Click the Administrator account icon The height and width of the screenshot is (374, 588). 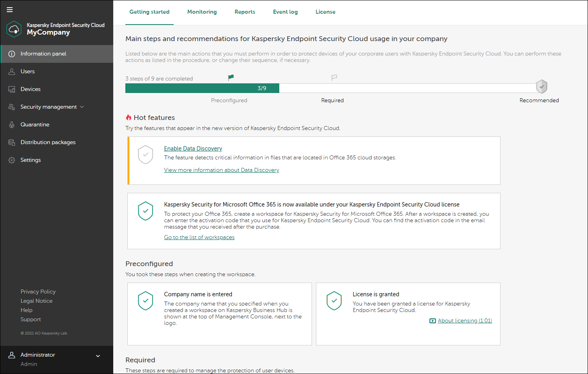(11, 355)
